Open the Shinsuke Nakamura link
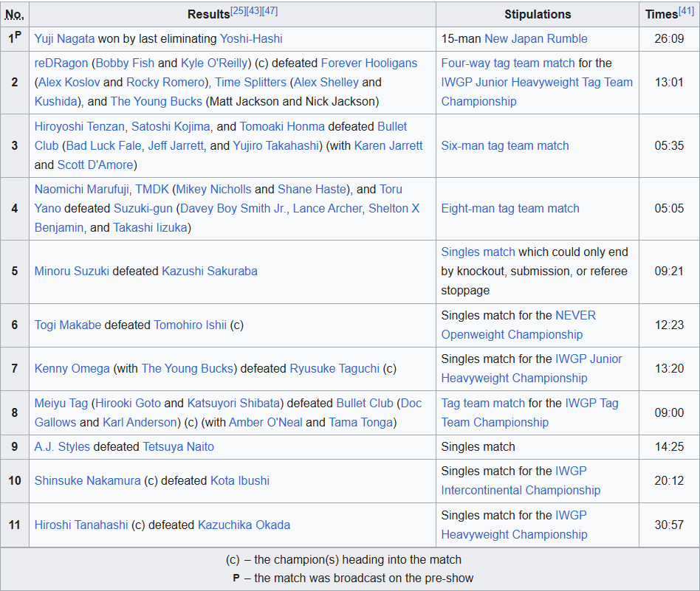 (x=87, y=481)
